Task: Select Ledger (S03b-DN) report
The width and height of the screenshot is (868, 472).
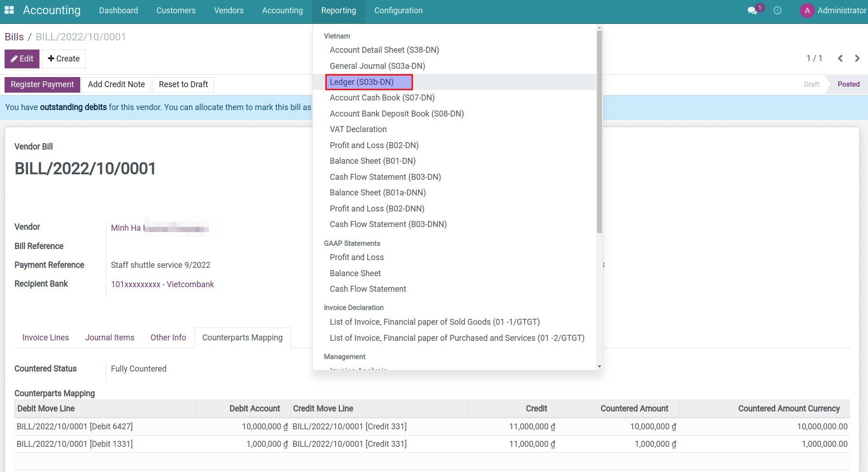Action: pyautogui.click(x=361, y=82)
